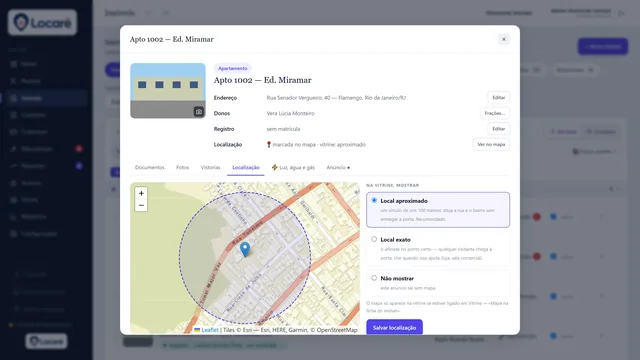Viewport: 640px width, 360px height.
Task: Open the 'Frações...' button for Donos
Action: tap(495, 113)
